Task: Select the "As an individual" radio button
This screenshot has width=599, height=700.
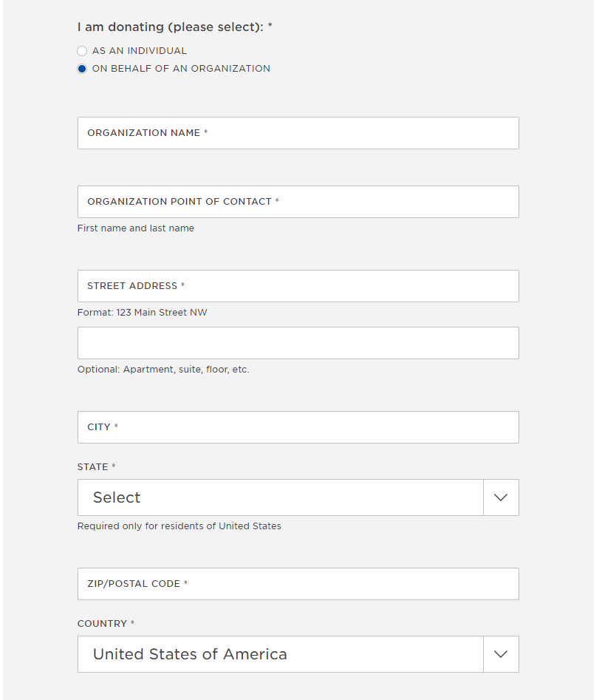Action: tap(82, 51)
